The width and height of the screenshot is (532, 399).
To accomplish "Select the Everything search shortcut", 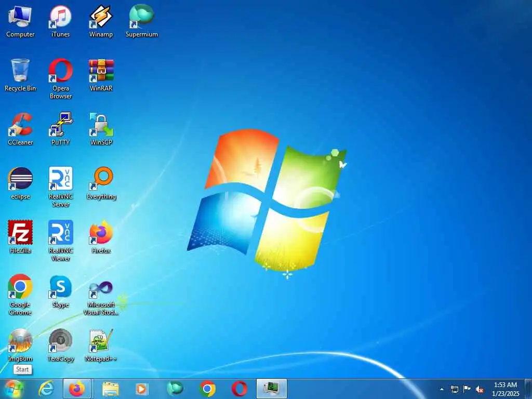I will pyautogui.click(x=101, y=183).
